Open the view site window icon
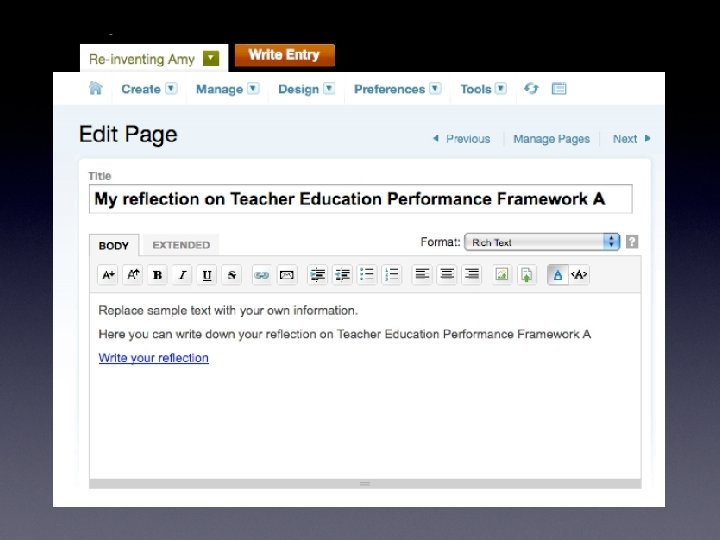720x540 pixels. coord(559,89)
